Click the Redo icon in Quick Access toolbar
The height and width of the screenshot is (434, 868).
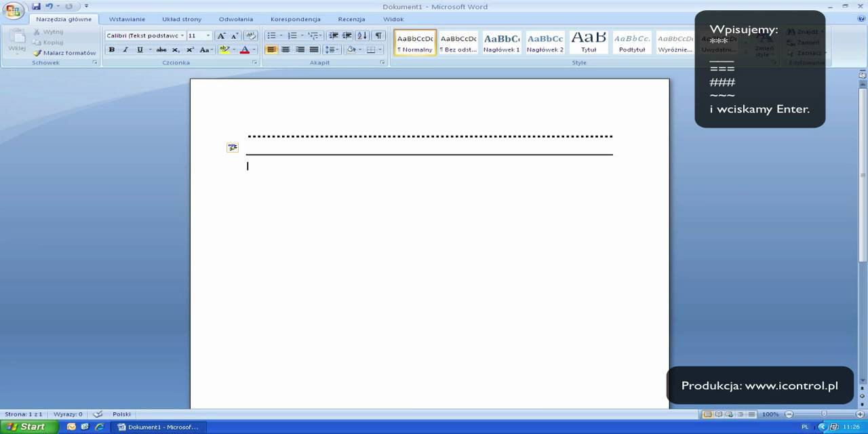pyautogui.click(x=68, y=6)
